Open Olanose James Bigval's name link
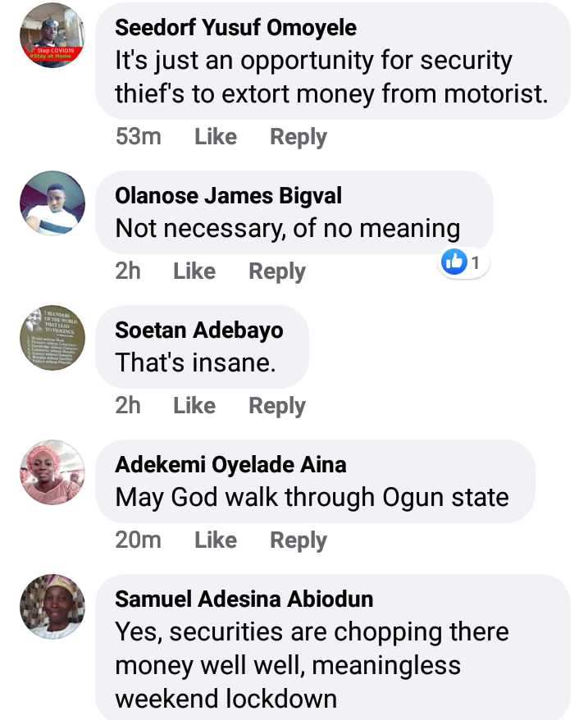The height and width of the screenshot is (720, 588). pos(229,196)
